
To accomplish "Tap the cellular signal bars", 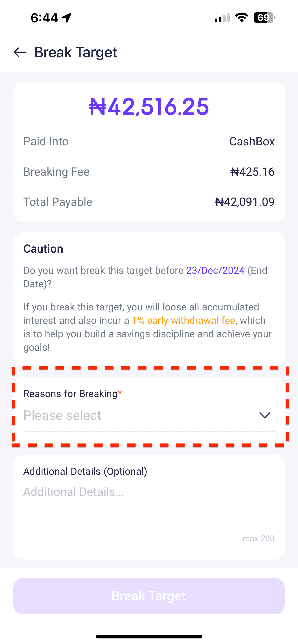I will [x=222, y=18].
